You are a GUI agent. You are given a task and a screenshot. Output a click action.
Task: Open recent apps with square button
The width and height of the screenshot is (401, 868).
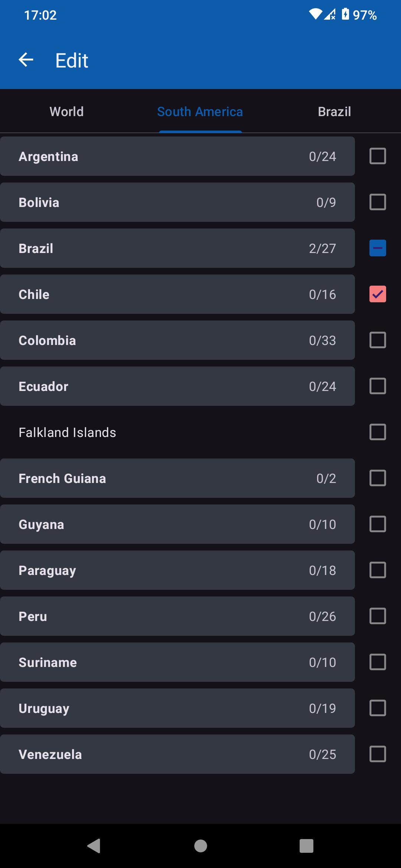[306, 846]
